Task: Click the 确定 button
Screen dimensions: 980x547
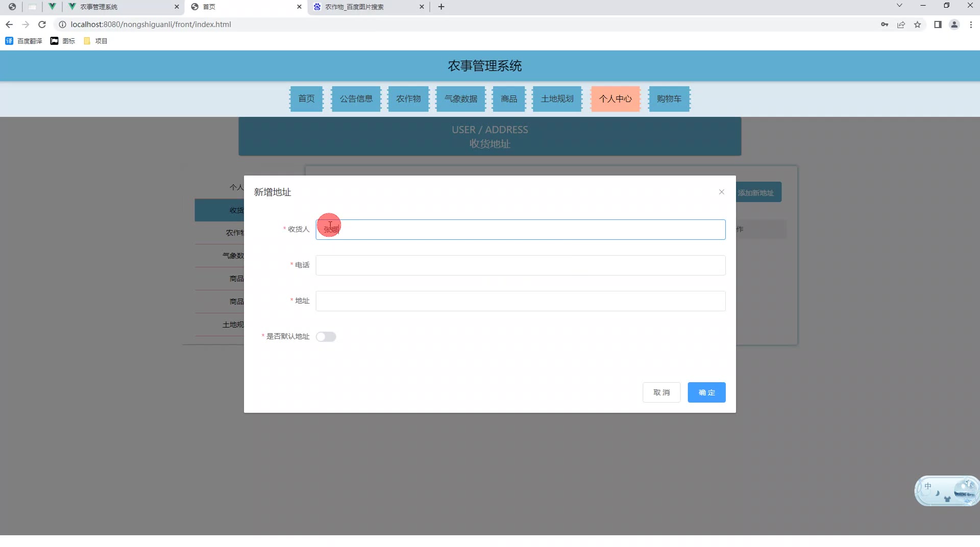Action: [706, 392]
